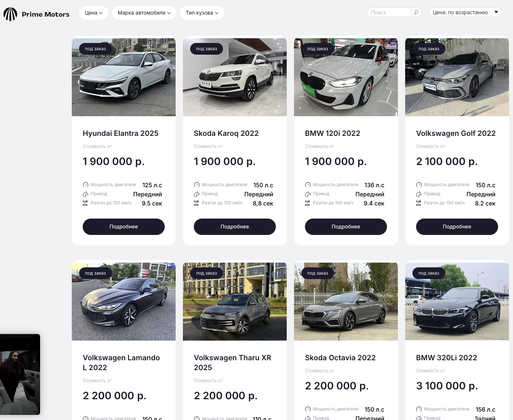Click the engine power icon on BMW 320Li card

419,409
